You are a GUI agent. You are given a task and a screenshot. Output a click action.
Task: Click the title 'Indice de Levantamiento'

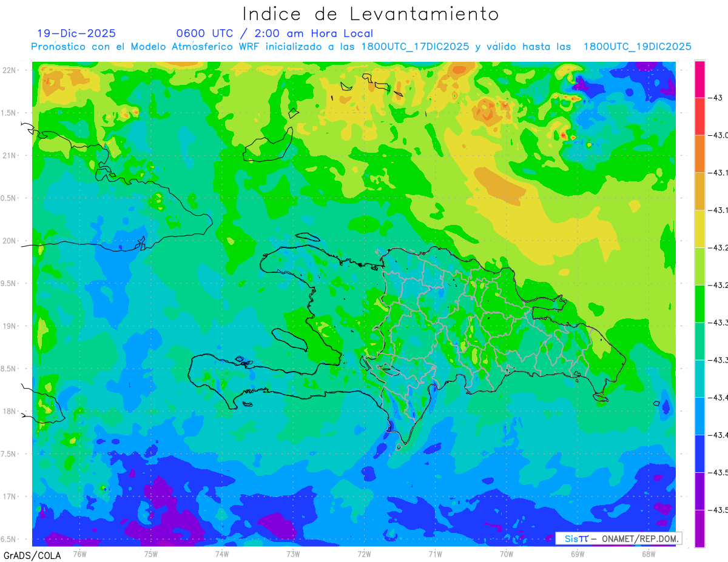pos(371,13)
